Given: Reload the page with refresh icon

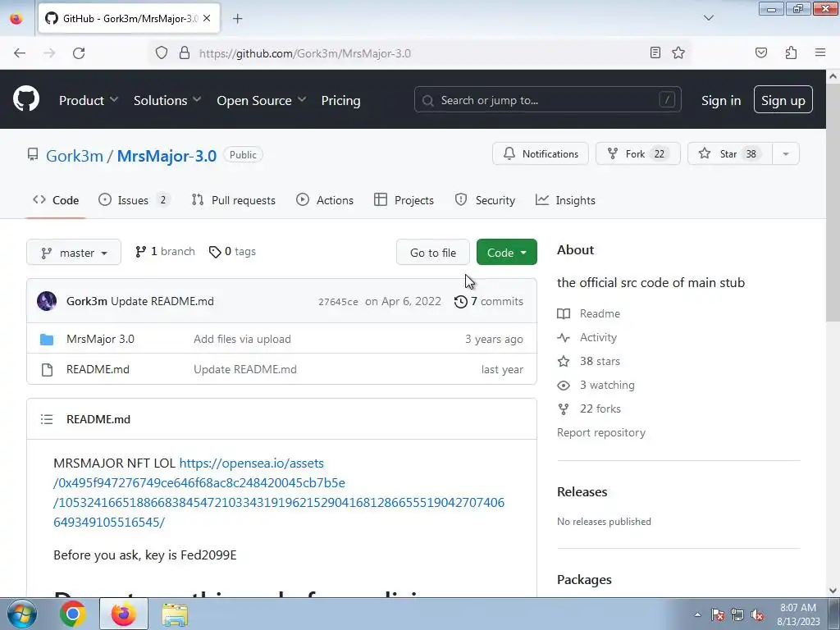Looking at the screenshot, I should (79, 53).
